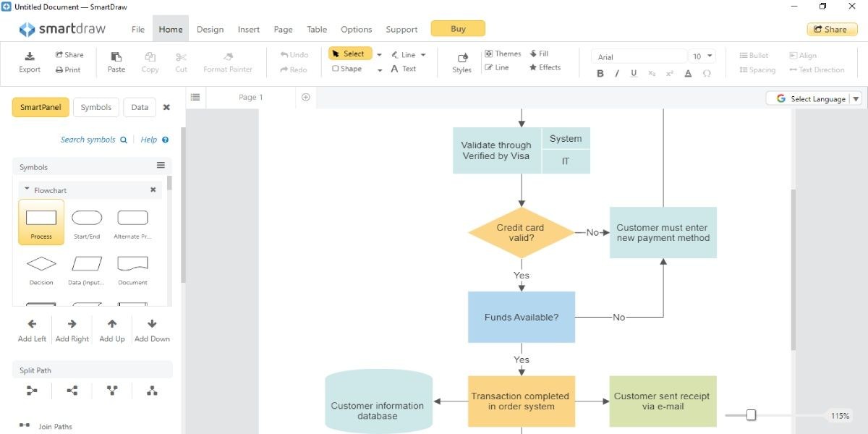Open Line style options

click(497, 67)
